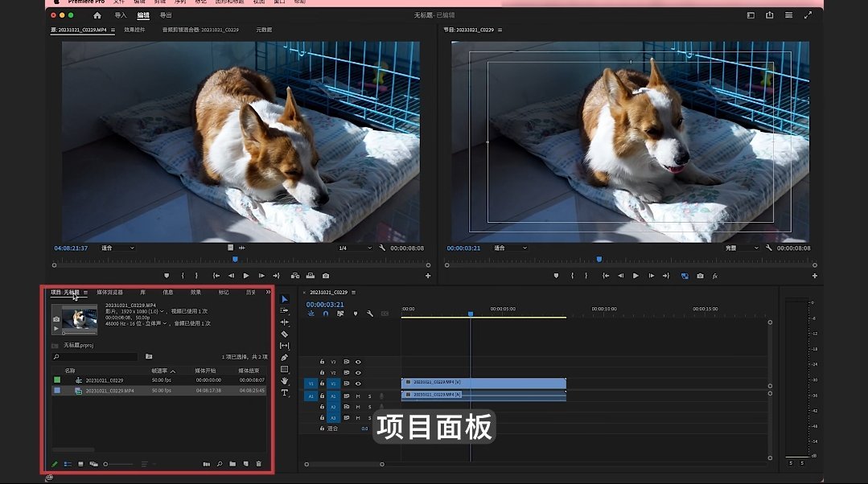Go to Import workspace mode
This screenshot has height=484, width=868.
(120, 15)
